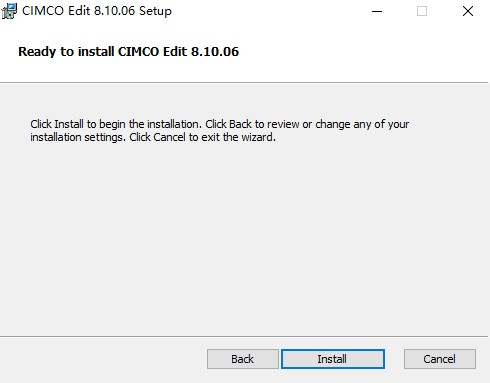This screenshot has width=490, height=383.
Task: Click the divider line beneath the header banner
Action: pos(244,82)
